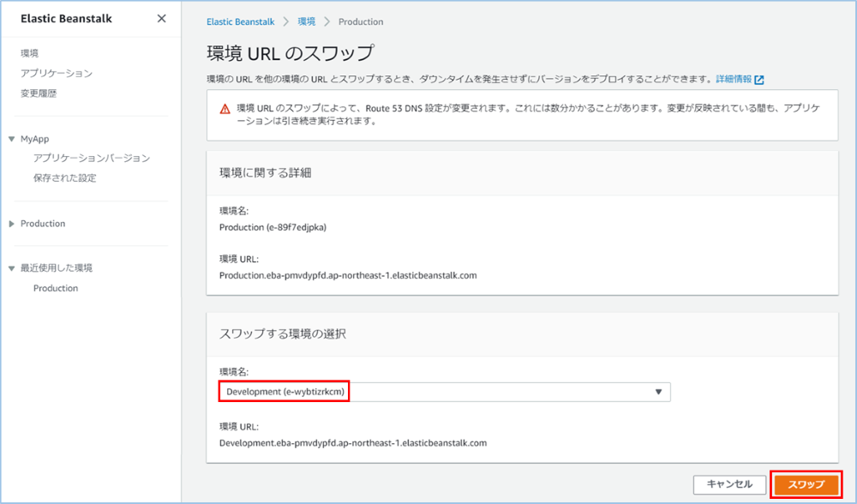Go to 変更履歴 in sidebar
Screen dimensions: 857x504
click(x=39, y=93)
